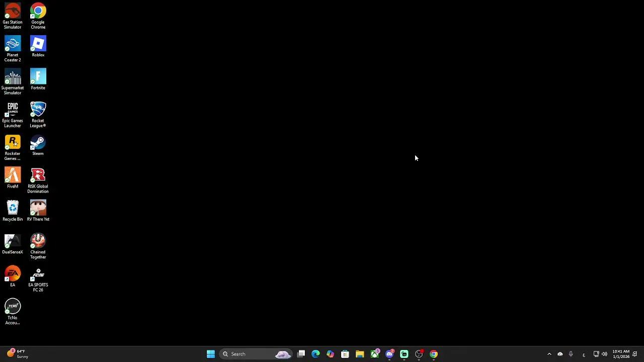Select the RISK Global Domination desktop icon
This screenshot has width=644, height=362.
click(38, 180)
